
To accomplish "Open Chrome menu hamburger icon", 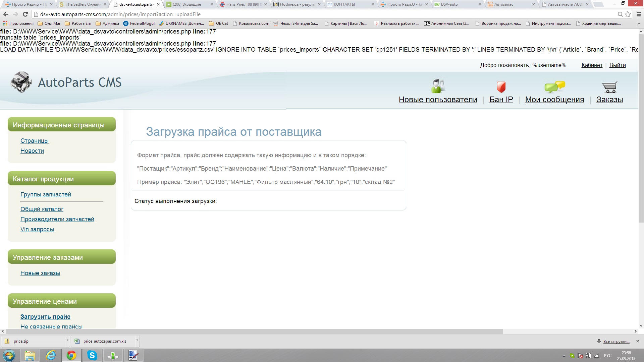I will tap(639, 14).
